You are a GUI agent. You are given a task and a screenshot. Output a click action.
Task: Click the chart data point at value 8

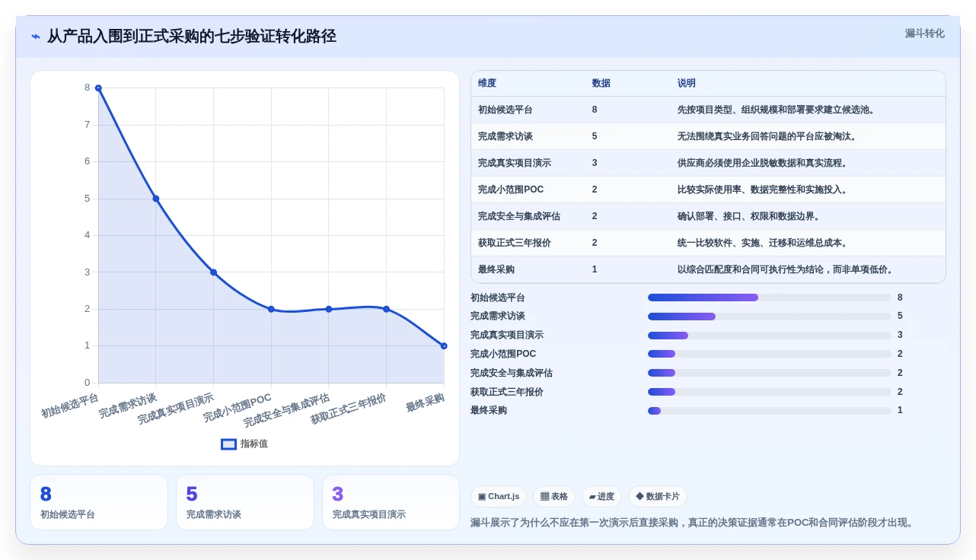tap(98, 88)
